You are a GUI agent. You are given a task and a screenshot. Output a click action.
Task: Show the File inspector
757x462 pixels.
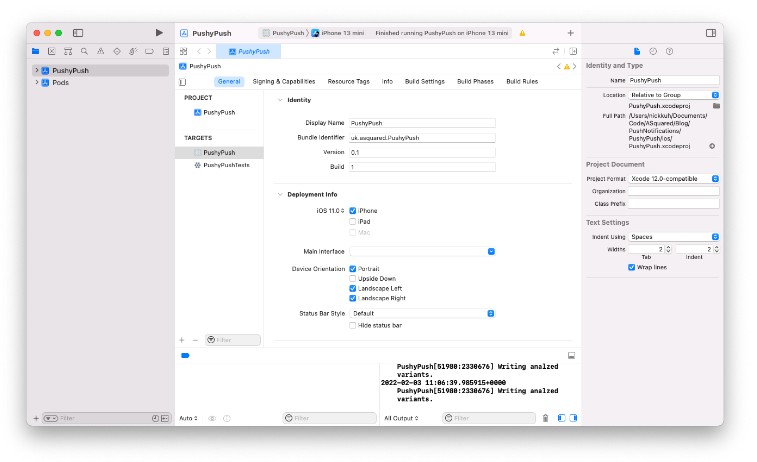(637, 51)
